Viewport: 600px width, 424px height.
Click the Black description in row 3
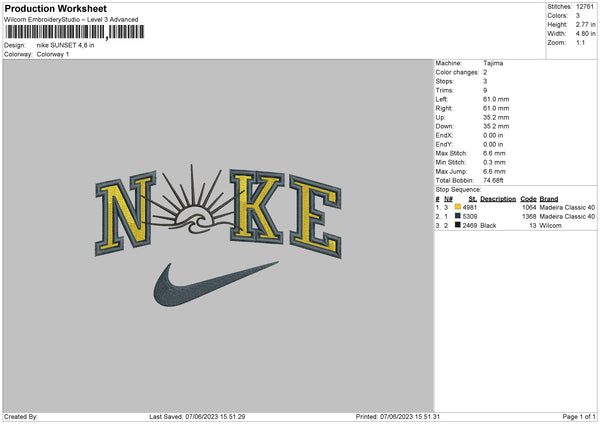(x=488, y=226)
